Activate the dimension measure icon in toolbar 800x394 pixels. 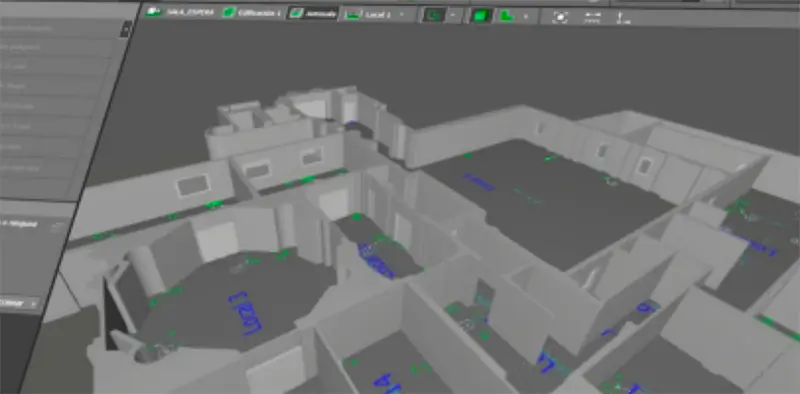tap(592, 17)
